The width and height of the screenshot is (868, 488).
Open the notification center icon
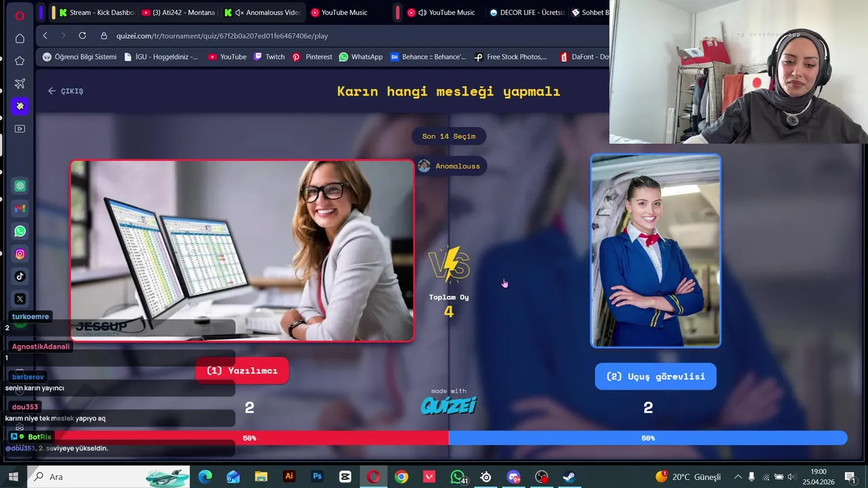click(x=850, y=476)
